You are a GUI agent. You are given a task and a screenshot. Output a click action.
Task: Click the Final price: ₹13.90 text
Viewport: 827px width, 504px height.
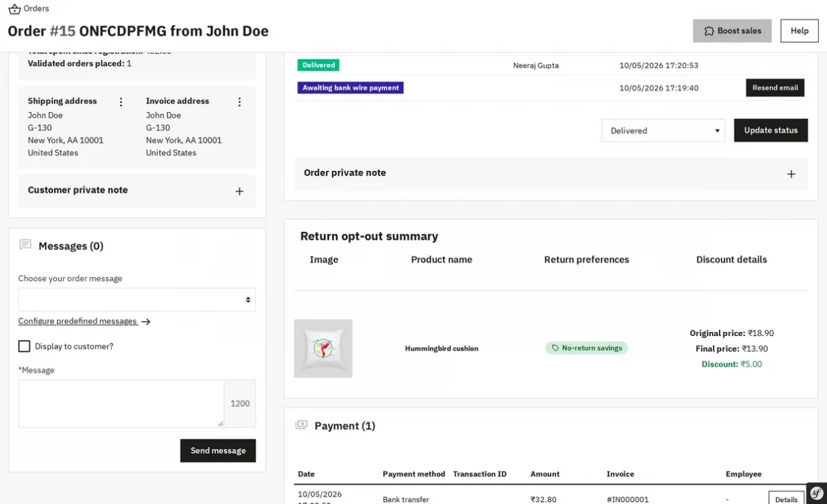tap(732, 349)
